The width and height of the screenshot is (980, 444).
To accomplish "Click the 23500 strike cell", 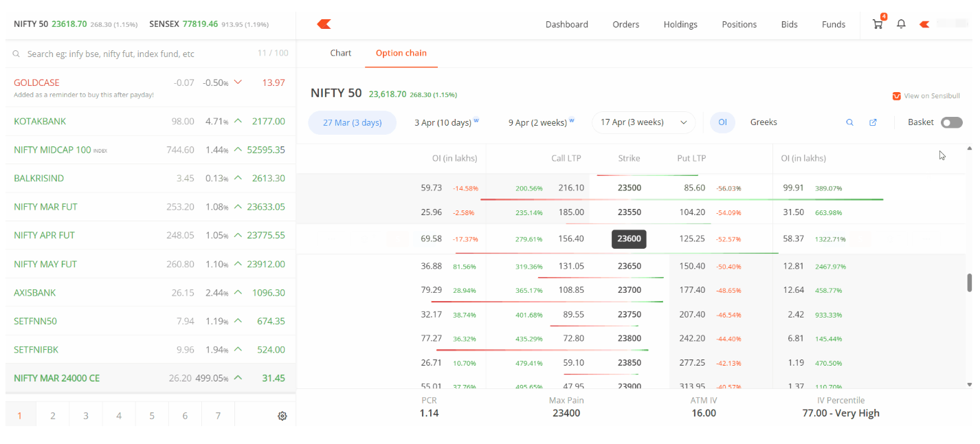I will [x=629, y=188].
